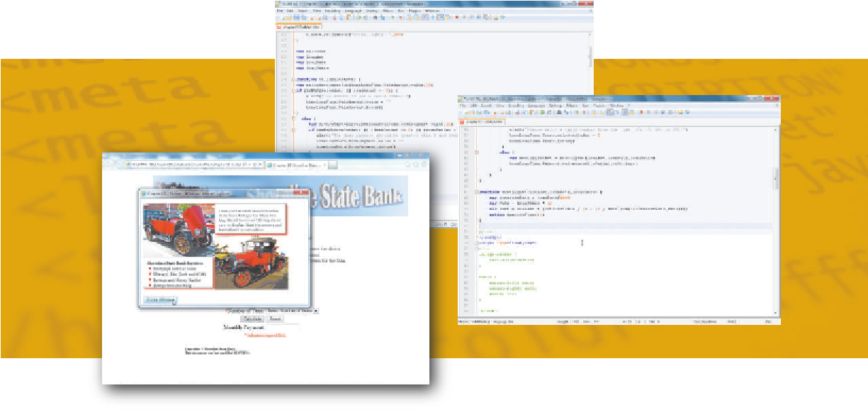Open Plugins menu in top Notepad++ window
The width and height of the screenshot is (868, 410).
tap(413, 11)
